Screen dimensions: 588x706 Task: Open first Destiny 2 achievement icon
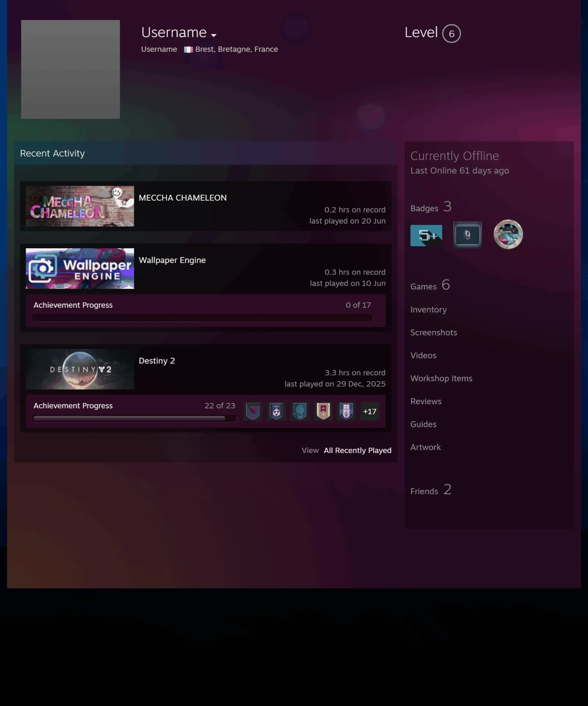pyautogui.click(x=253, y=411)
